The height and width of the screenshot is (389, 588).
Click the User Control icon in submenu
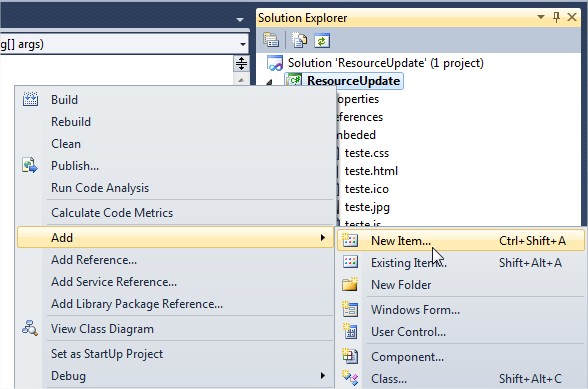pyautogui.click(x=350, y=331)
